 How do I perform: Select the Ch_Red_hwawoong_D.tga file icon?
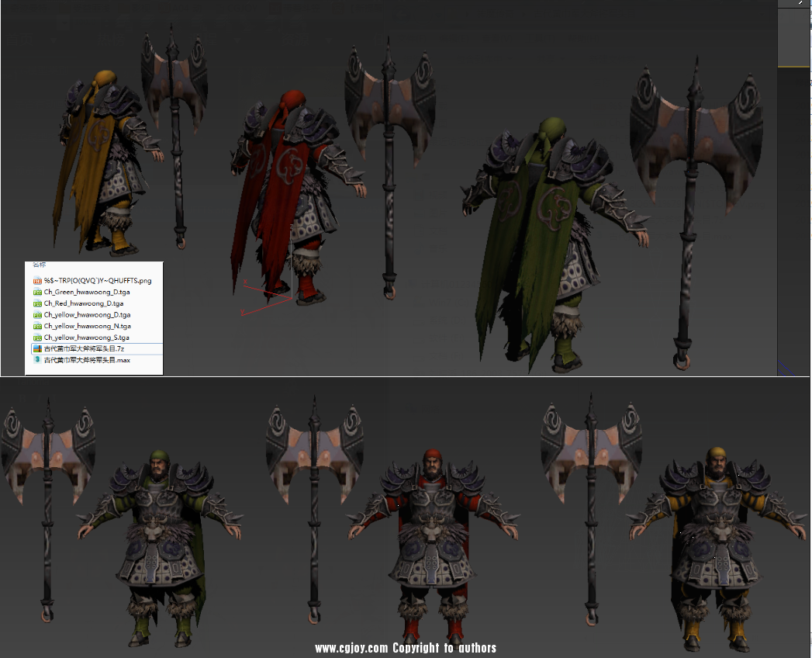[37, 303]
